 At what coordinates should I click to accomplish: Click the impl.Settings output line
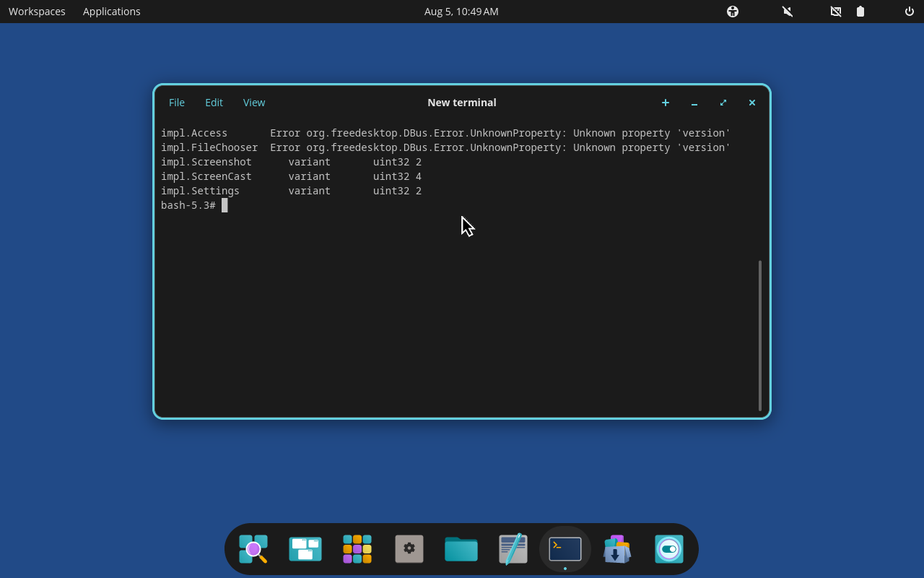point(291,191)
